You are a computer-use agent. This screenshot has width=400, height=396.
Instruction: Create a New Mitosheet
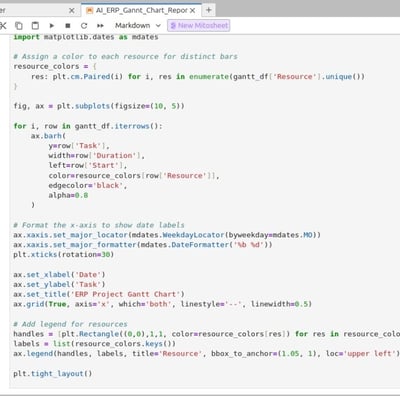[x=199, y=26]
